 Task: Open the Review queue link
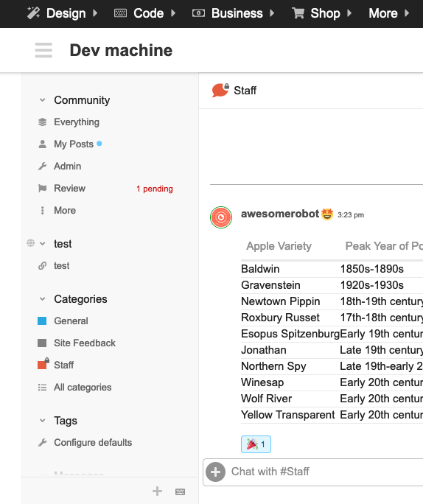pos(69,189)
